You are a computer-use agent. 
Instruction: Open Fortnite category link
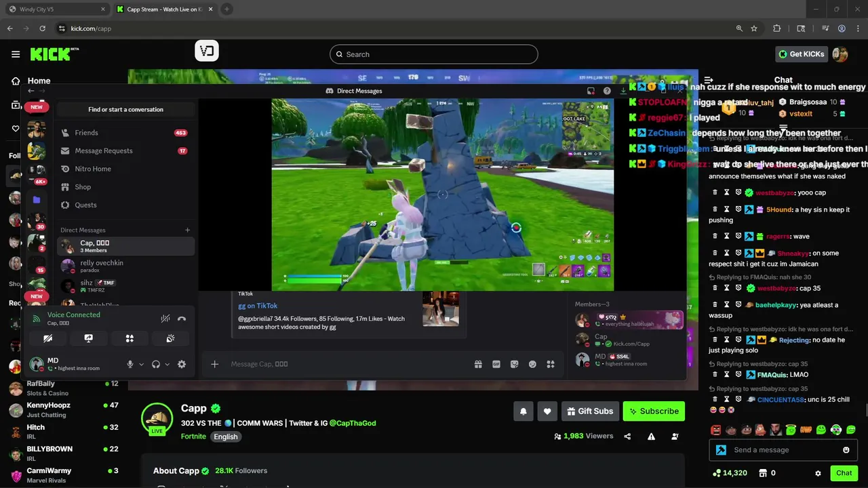click(x=193, y=436)
